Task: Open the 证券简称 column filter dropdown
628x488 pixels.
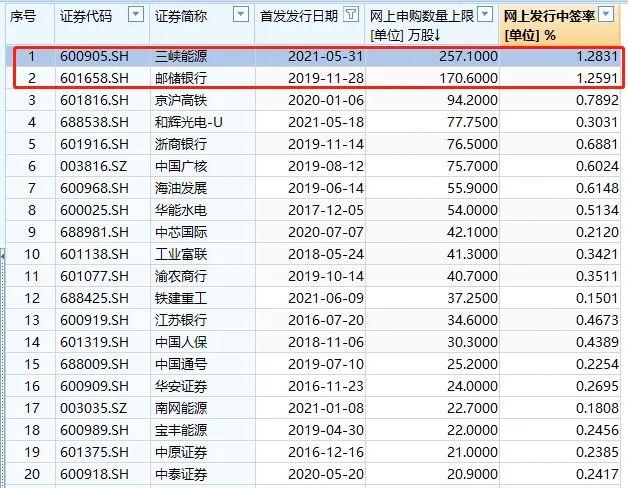Action: tap(239, 14)
